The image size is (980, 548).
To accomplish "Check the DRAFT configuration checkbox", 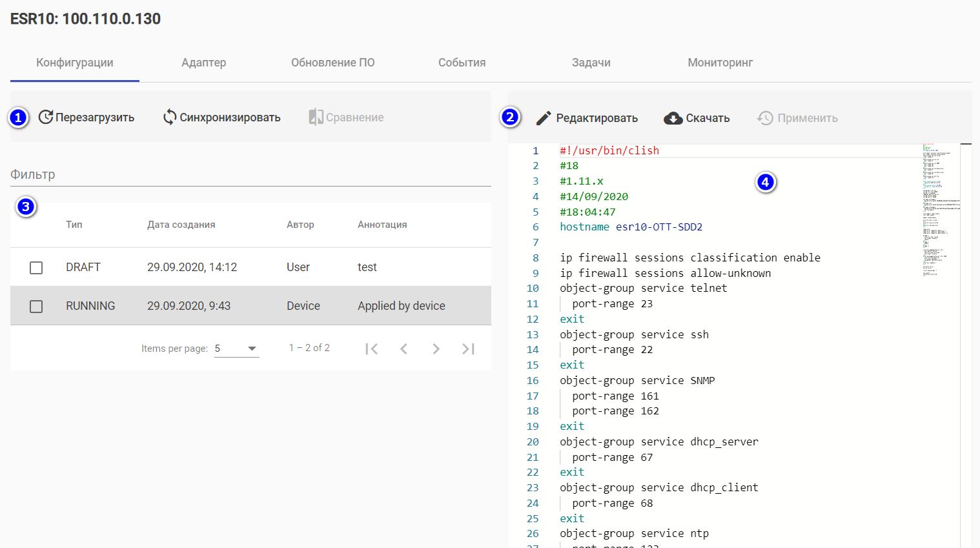I will pyautogui.click(x=36, y=267).
